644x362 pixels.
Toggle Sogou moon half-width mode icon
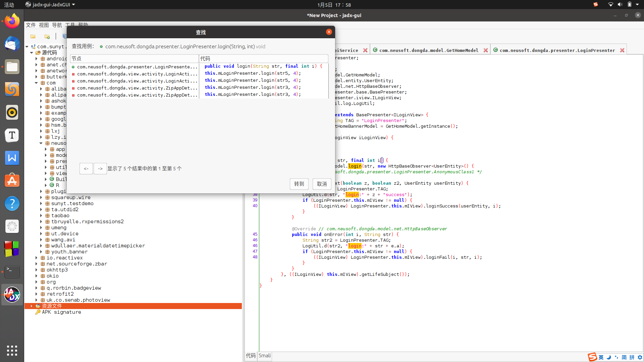coord(609,357)
